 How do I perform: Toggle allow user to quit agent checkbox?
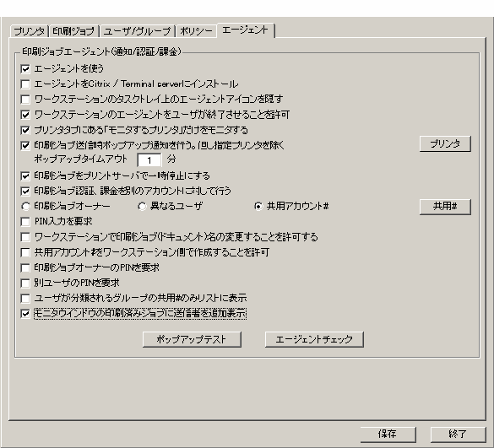click(x=25, y=115)
